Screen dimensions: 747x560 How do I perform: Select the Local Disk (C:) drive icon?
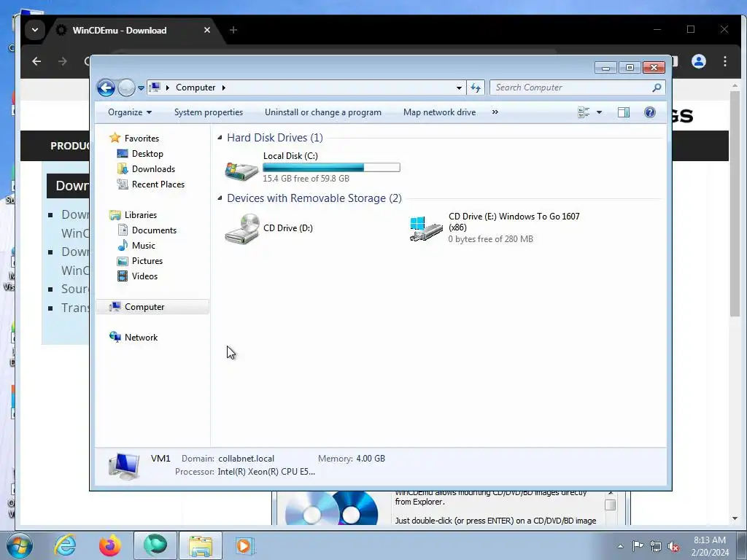[x=241, y=171]
